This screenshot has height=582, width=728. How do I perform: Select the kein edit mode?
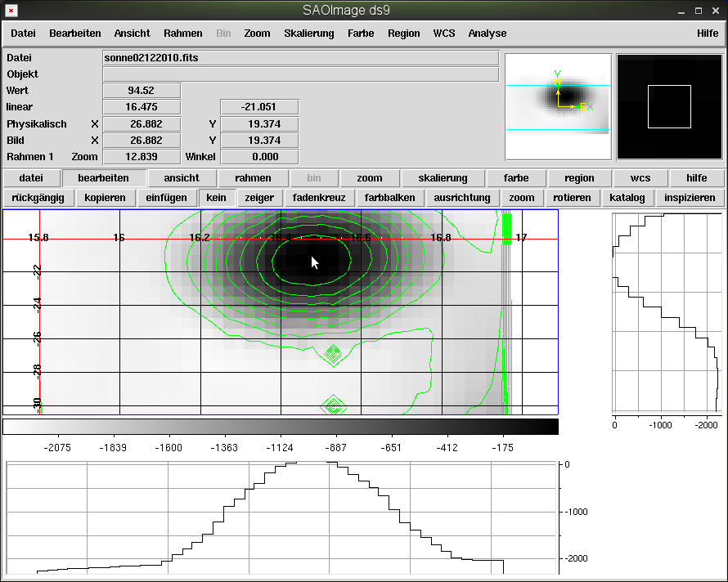coord(217,198)
